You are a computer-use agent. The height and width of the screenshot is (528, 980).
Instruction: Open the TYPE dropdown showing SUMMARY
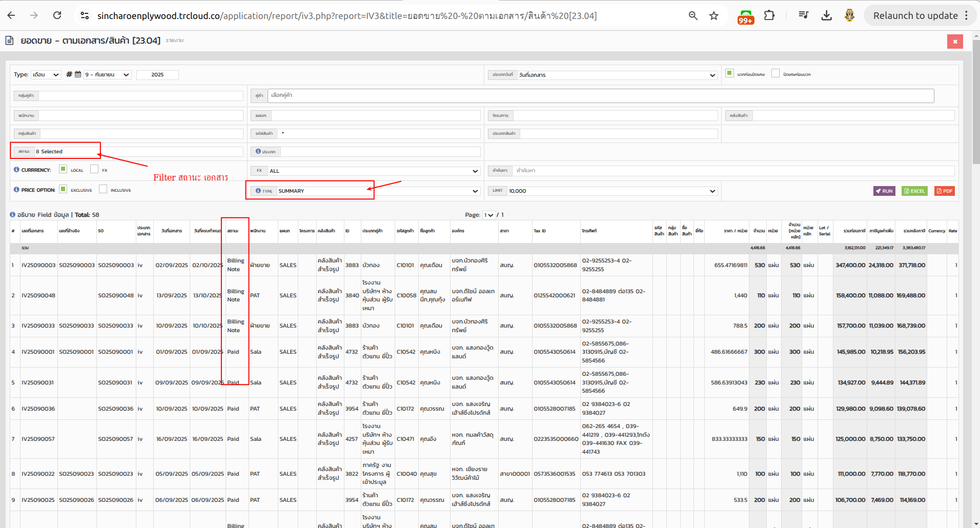click(x=378, y=191)
